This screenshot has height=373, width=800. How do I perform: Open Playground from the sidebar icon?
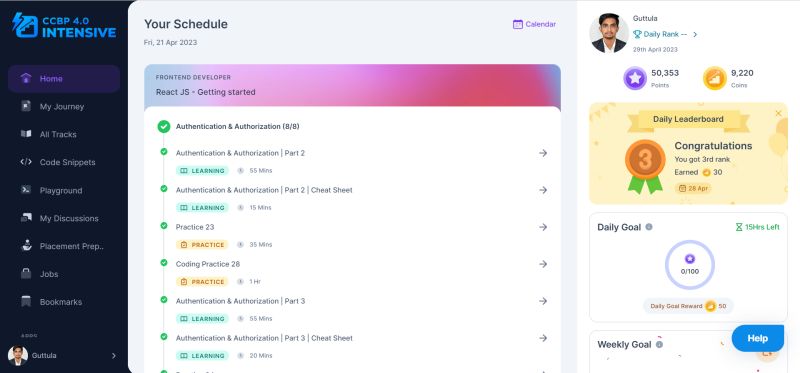tap(26, 190)
